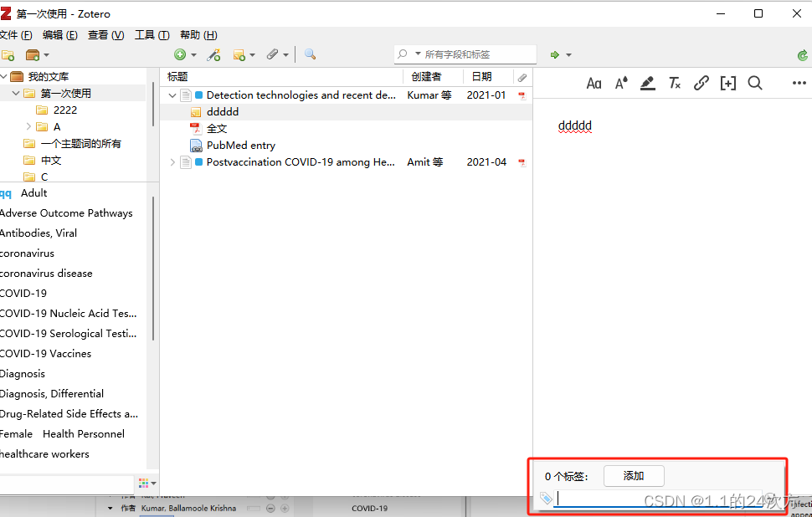Open the new library dropdown arrow
812x517 pixels.
coord(46,55)
